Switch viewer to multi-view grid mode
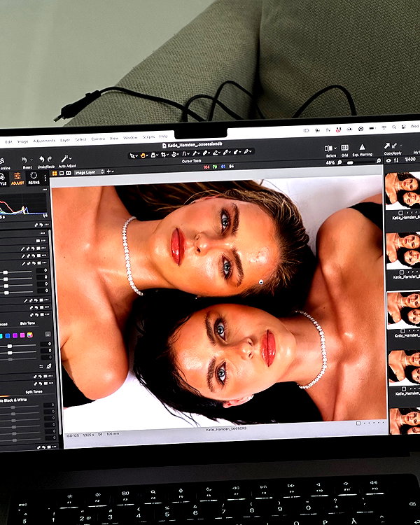 click(55, 173)
